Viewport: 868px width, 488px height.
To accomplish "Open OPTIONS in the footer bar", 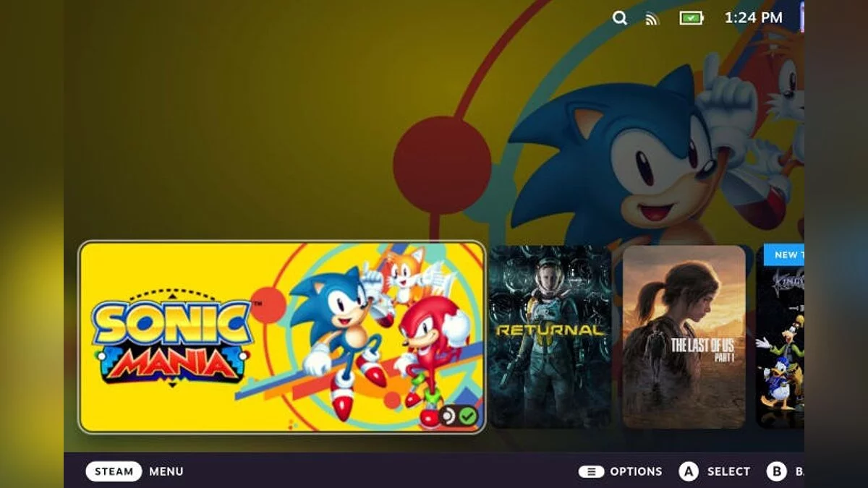I will tap(636, 471).
